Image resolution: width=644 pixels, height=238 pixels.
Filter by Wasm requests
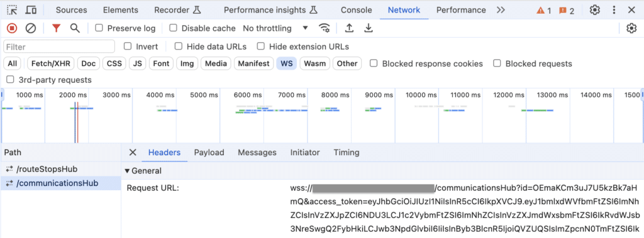coord(314,63)
